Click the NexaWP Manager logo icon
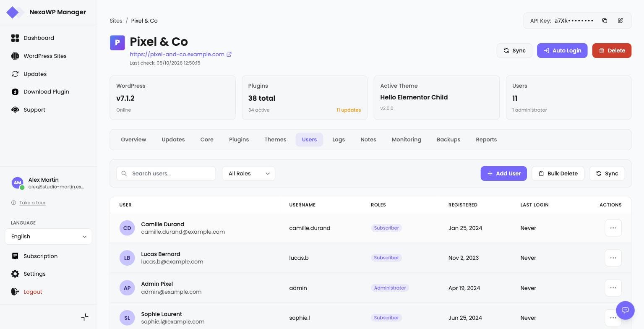Image resolution: width=644 pixels, height=329 pixels. 15,12
